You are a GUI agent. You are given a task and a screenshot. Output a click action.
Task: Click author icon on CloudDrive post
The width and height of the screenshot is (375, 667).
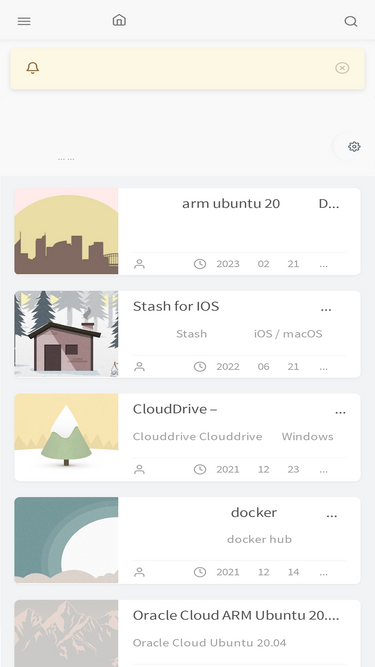point(139,470)
